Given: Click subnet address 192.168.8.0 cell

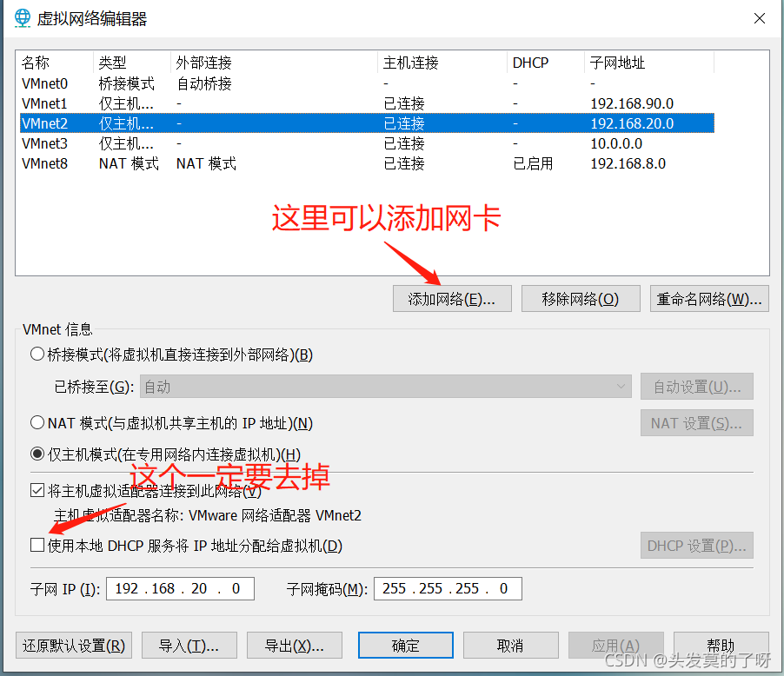Looking at the screenshot, I should 628,163.
